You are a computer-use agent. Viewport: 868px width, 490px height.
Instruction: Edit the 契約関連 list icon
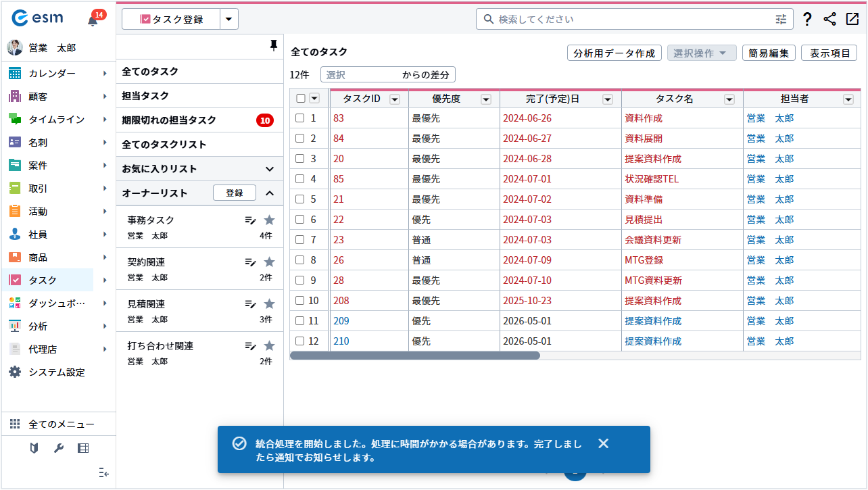pos(250,262)
